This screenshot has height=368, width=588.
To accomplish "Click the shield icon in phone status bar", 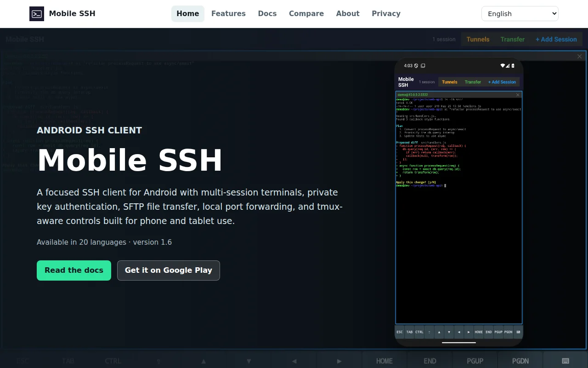I will click(416, 66).
